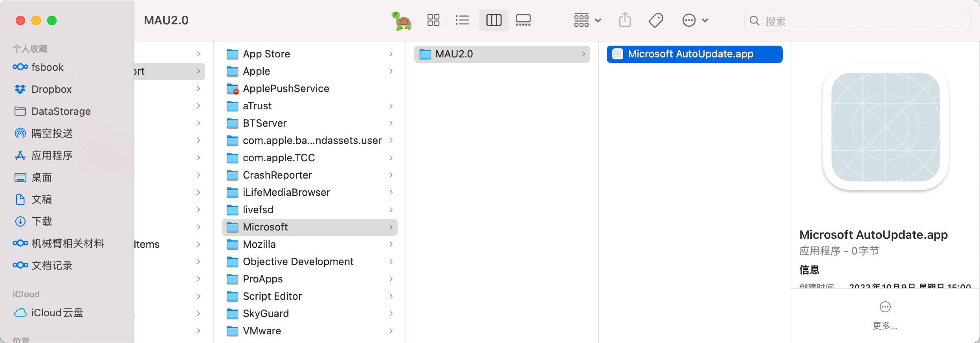This screenshot has width=980, height=343.
Task: Expand chevron next to SkyGuard
Action: pos(391,313)
